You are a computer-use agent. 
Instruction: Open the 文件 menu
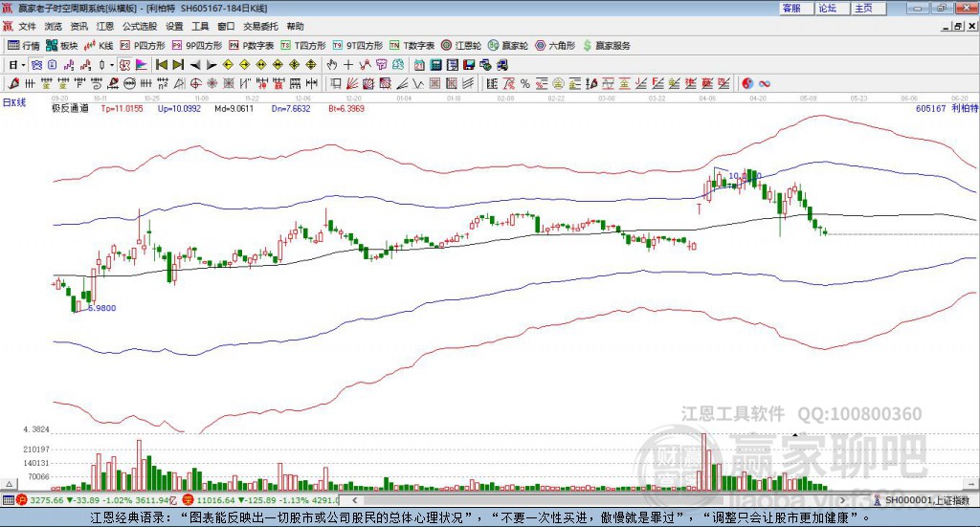[27, 26]
